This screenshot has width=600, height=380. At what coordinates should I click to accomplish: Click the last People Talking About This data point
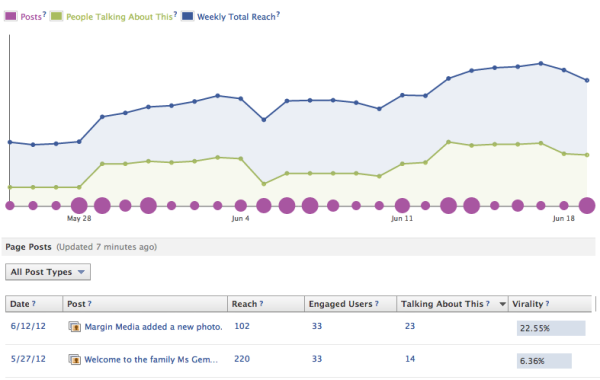coord(587,155)
